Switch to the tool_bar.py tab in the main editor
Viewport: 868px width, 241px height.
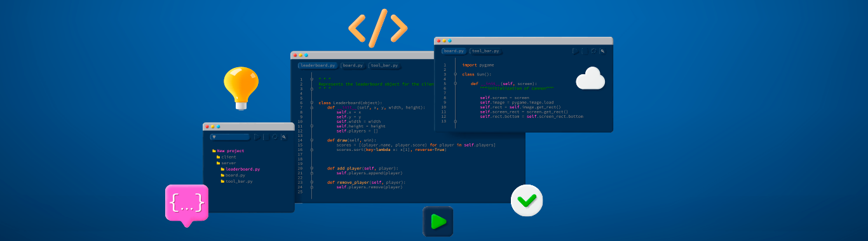pyautogui.click(x=384, y=65)
